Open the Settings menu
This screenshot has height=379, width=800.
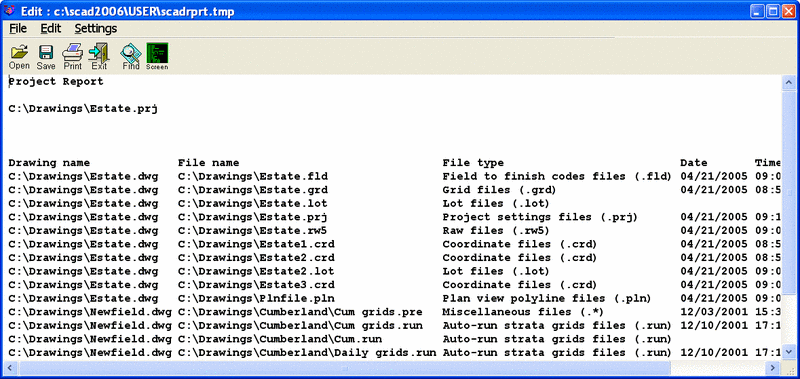(x=96, y=29)
